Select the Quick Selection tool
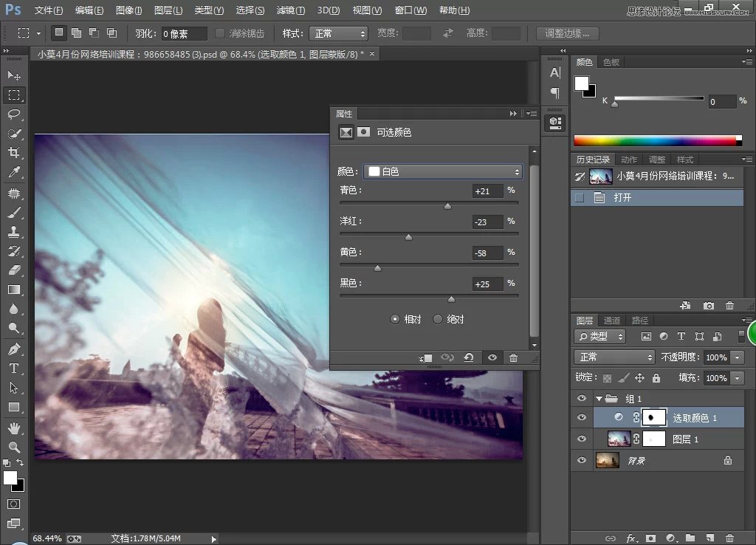This screenshot has width=756, height=545. point(14,134)
